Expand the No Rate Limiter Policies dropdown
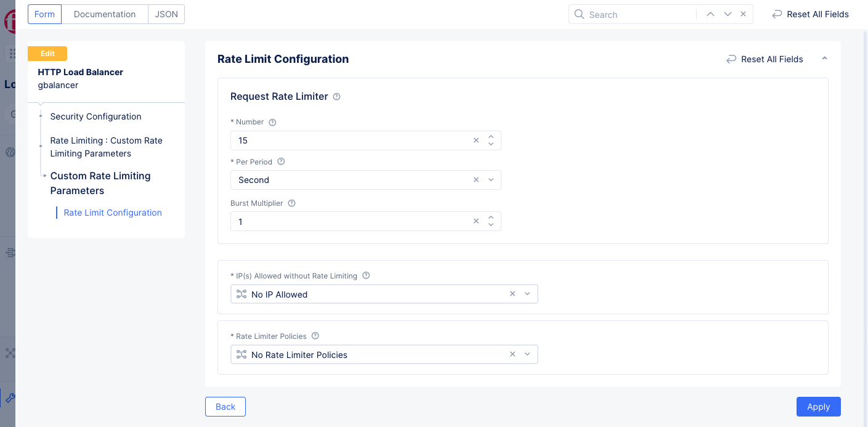The image size is (868, 427). [x=527, y=355]
